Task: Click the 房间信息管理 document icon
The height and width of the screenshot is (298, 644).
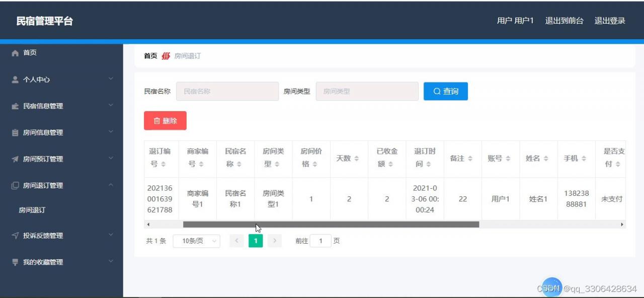Action: click(16, 132)
